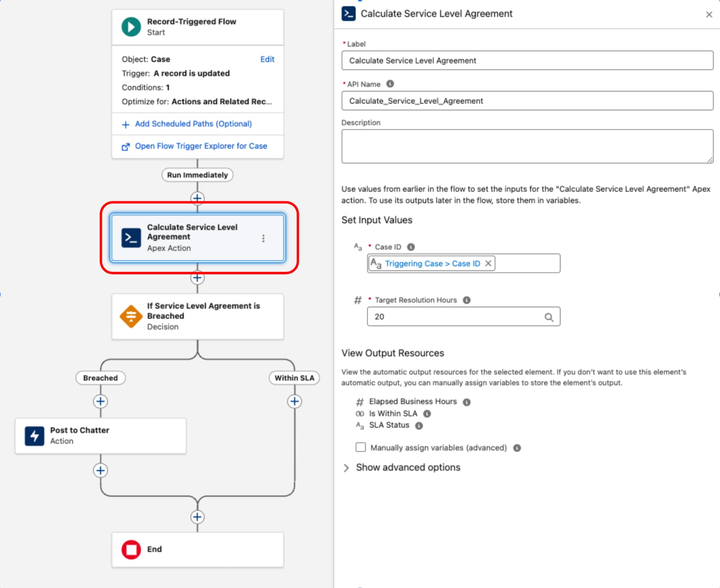Add element on the Within SLA path
720x588 pixels.
click(x=294, y=401)
